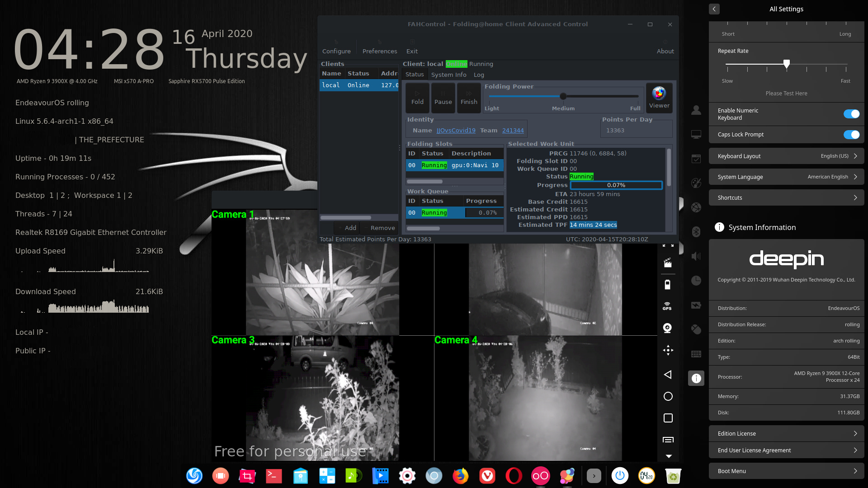Viewport: 868px width, 488px height.
Task: Tap the emulator Home circle button
Action: coord(668,396)
